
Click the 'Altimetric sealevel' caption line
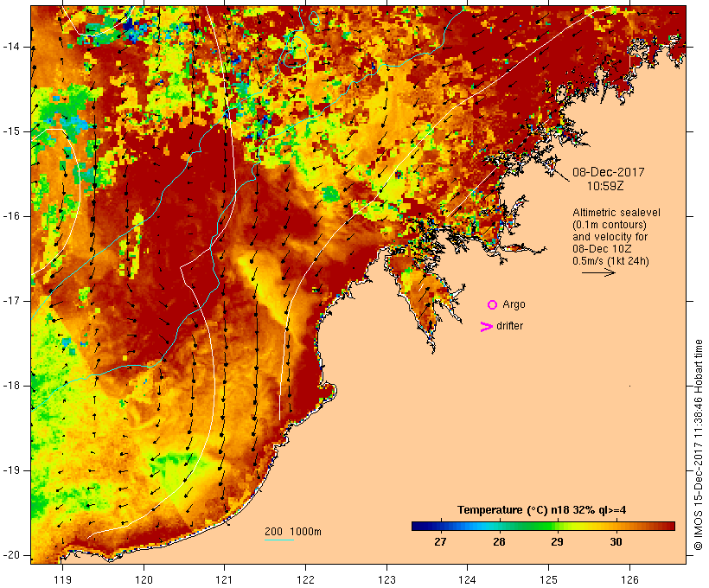click(x=616, y=213)
